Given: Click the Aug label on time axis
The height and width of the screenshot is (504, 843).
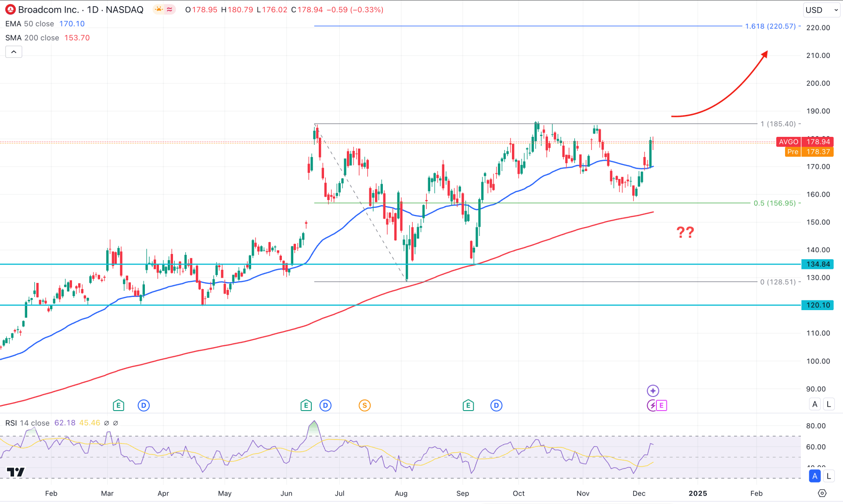Looking at the screenshot, I should (x=401, y=493).
